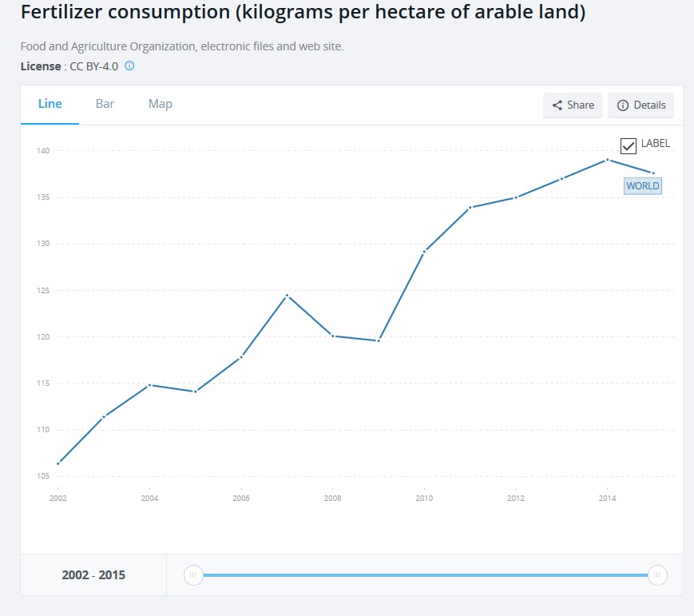Click the middle of the year range track

pyautogui.click(x=424, y=575)
